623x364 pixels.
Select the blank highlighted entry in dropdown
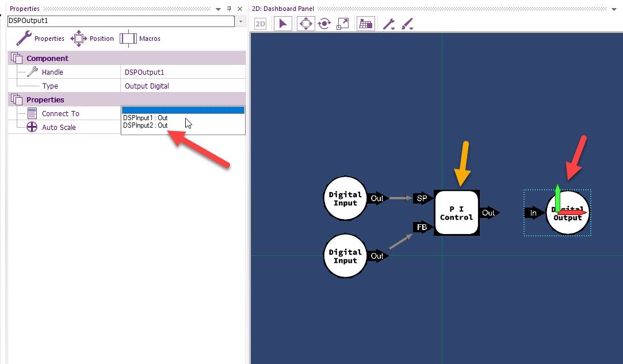pyautogui.click(x=183, y=110)
